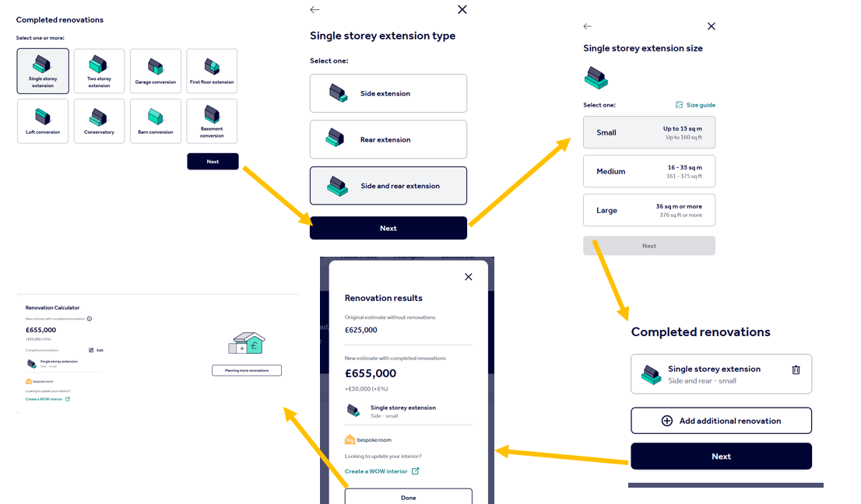
Task: Select the Small size option
Action: [649, 132]
